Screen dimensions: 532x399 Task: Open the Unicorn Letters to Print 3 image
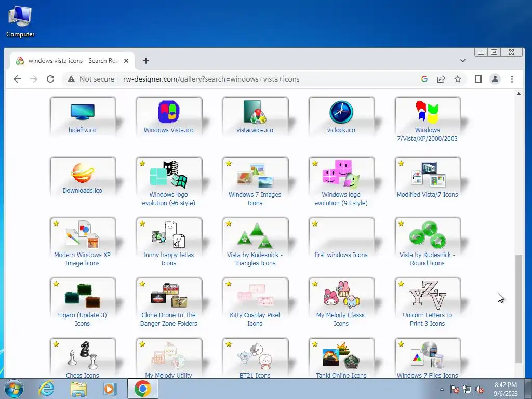427,294
